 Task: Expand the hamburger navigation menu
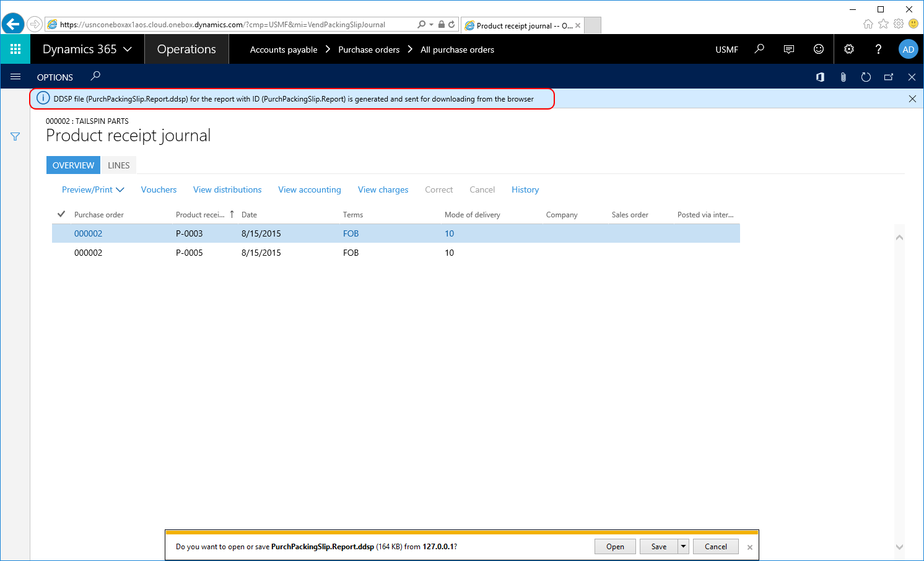(x=15, y=77)
